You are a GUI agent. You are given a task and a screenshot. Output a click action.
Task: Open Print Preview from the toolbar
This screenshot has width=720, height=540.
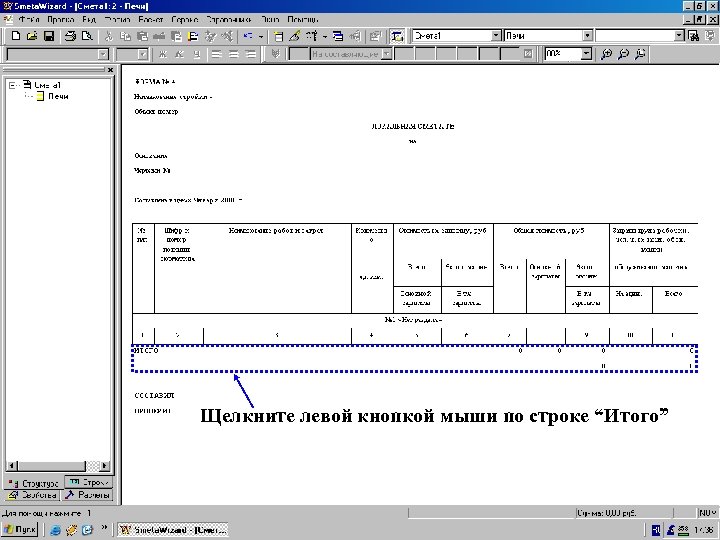click(x=86, y=36)
